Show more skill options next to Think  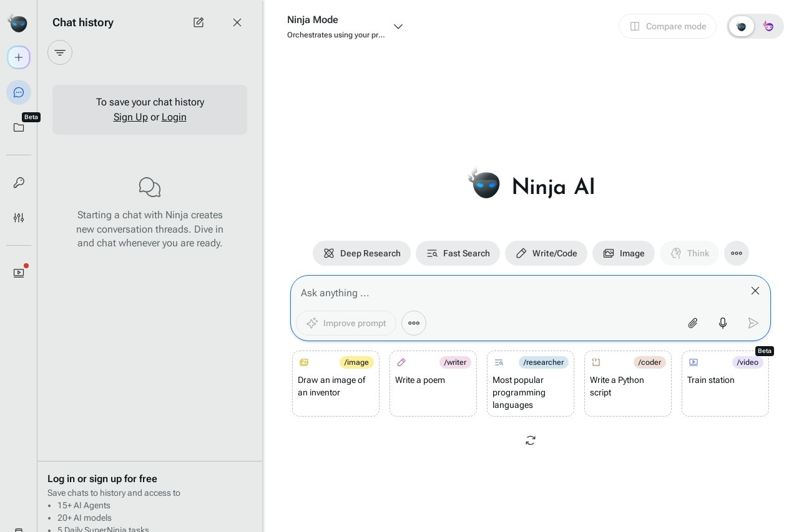pyautogui.click(x=737, y=253)
